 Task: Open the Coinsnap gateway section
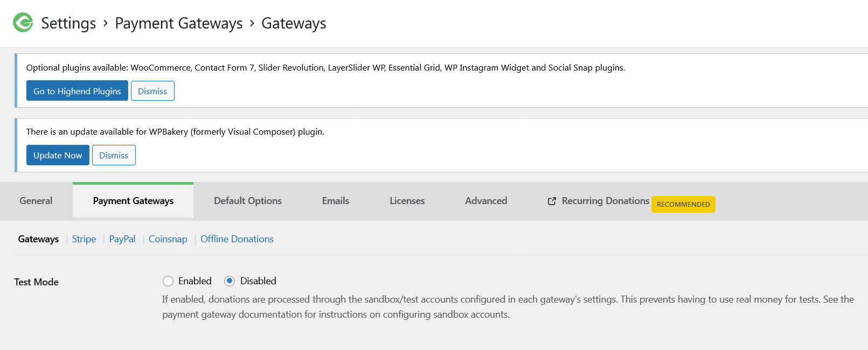pos(168,239)
